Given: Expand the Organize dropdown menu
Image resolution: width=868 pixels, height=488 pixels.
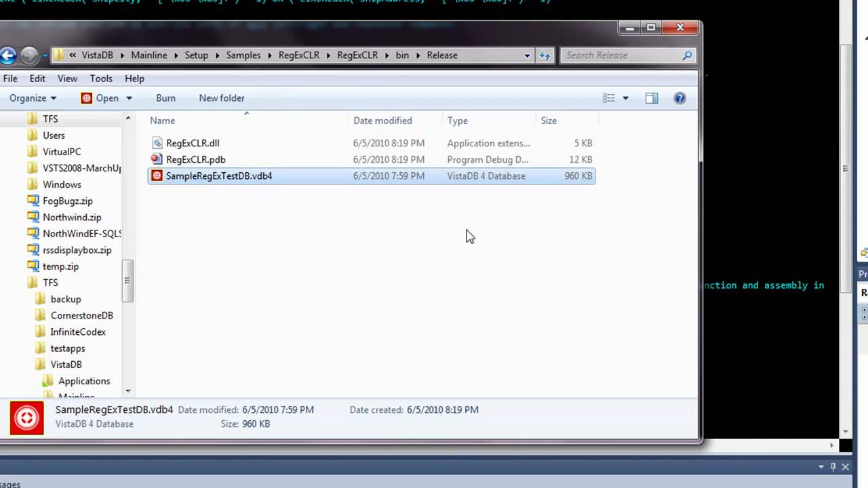Looking at the screenshot, I should 33,98.
